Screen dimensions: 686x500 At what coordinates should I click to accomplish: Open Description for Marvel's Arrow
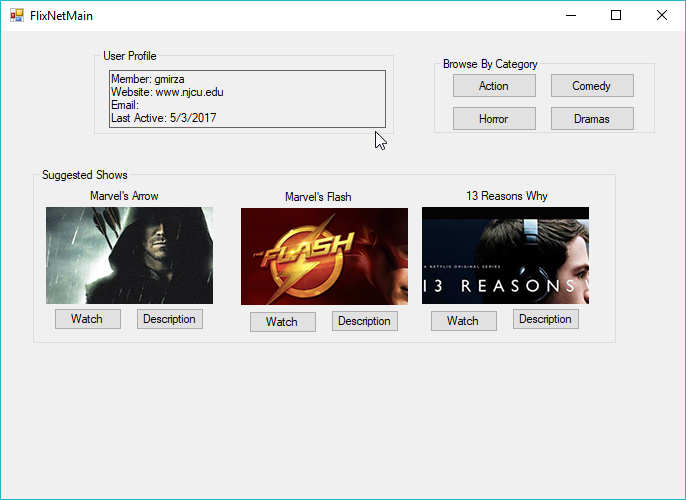169,319
